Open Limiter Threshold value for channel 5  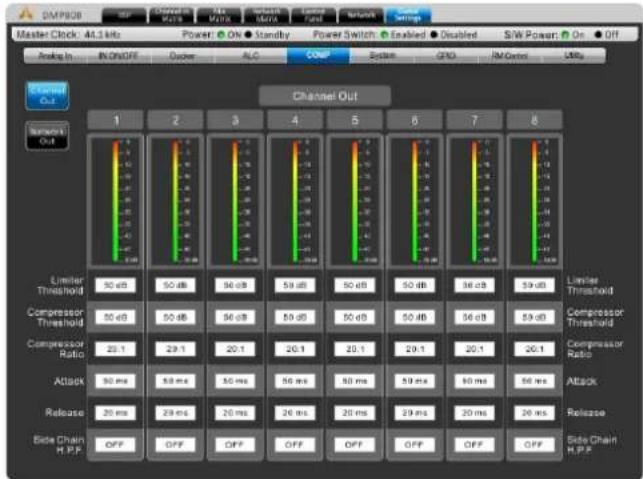click(355, 285)
